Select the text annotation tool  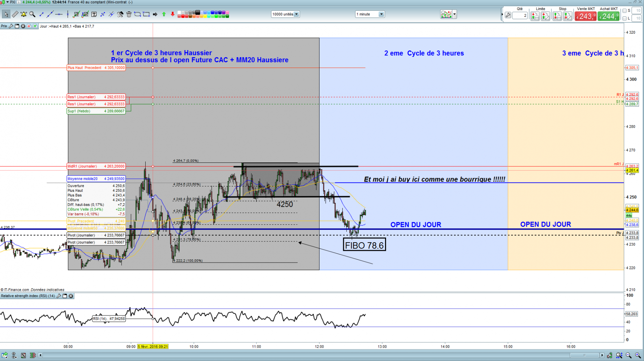click(x=94, y=14)
